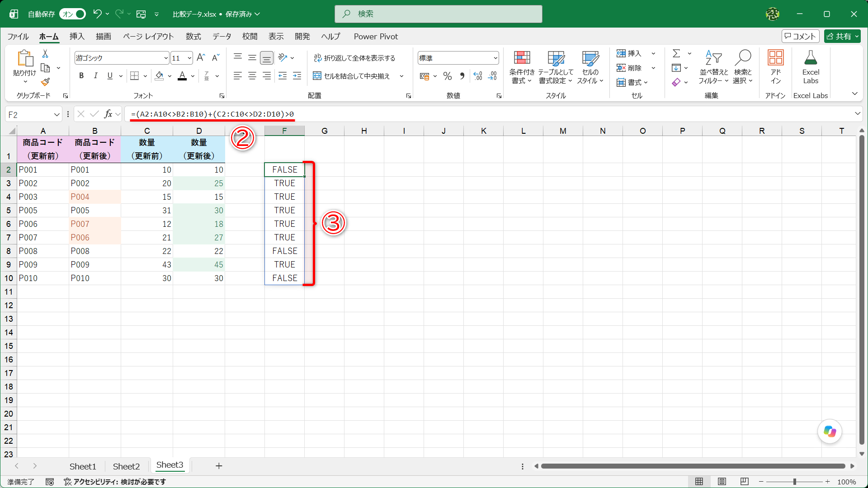
Task: Switch to Insert (挿入) ribbon tab
Action: (x=77, y=37)
